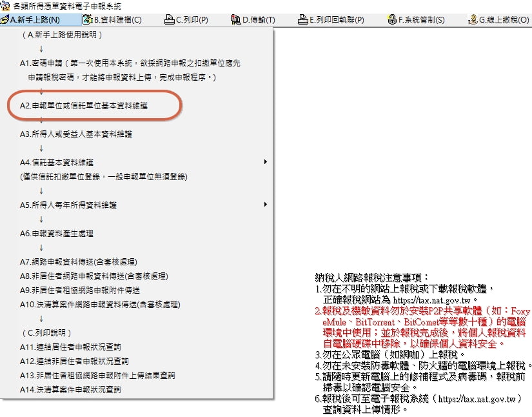This screenshot has height=417, width=532.
Task: Open A6.申報資料產生處理
Action: 56,233
